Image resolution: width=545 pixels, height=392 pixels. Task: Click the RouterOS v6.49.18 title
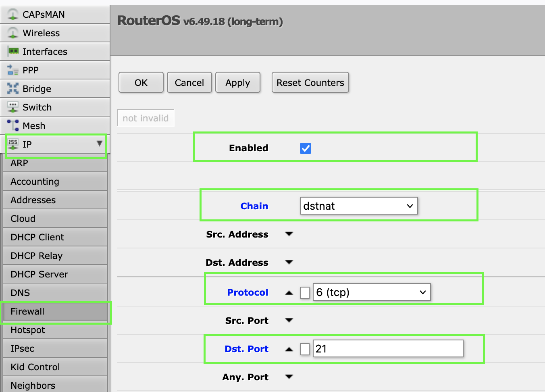click(x=200, y=21)
